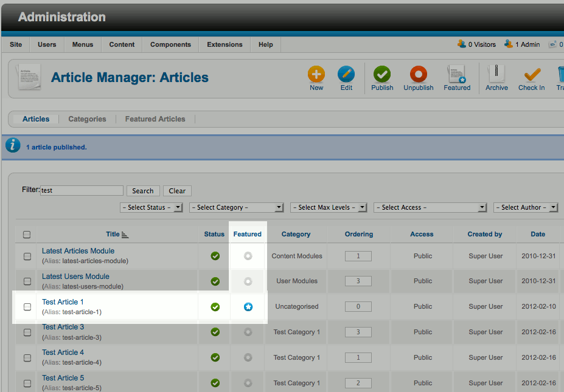Select the Latest Users Module checkbox

tap(27, 281)
